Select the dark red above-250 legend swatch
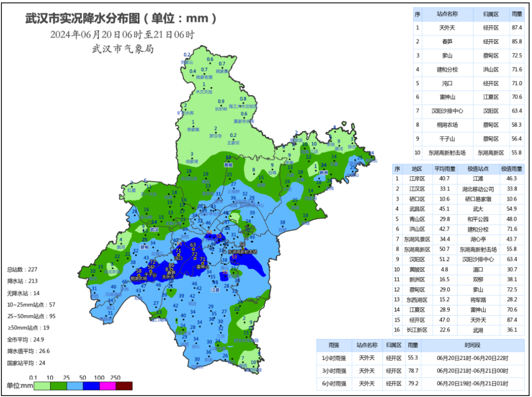Viewport: 532px width, 397px height. point(124,386)
